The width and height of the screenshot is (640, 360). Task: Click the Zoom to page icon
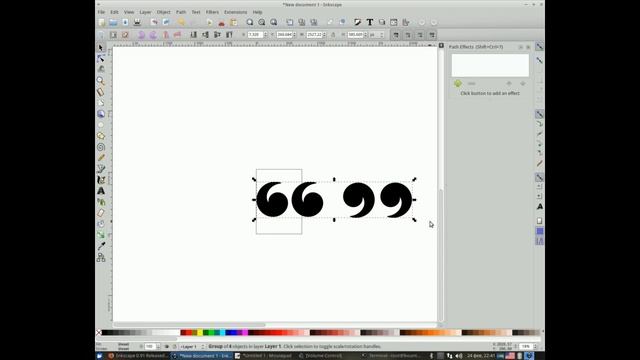[x=273, y=22]
